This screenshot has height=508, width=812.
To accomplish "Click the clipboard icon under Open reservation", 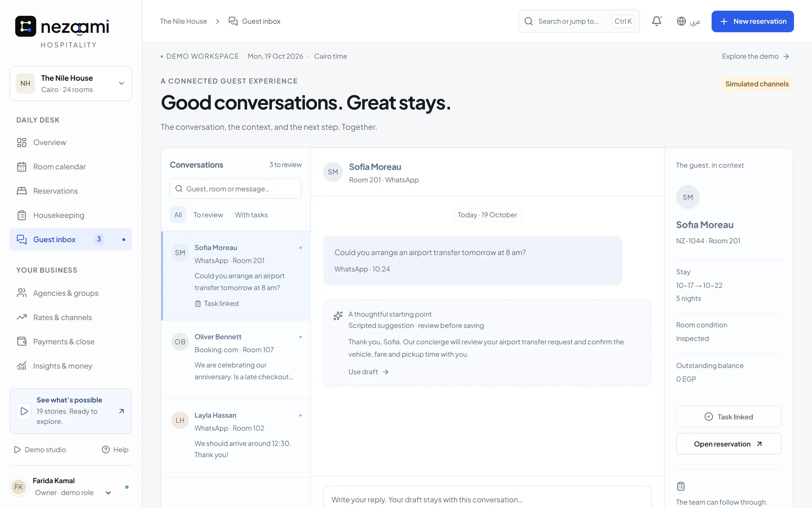I will [681, 486].
